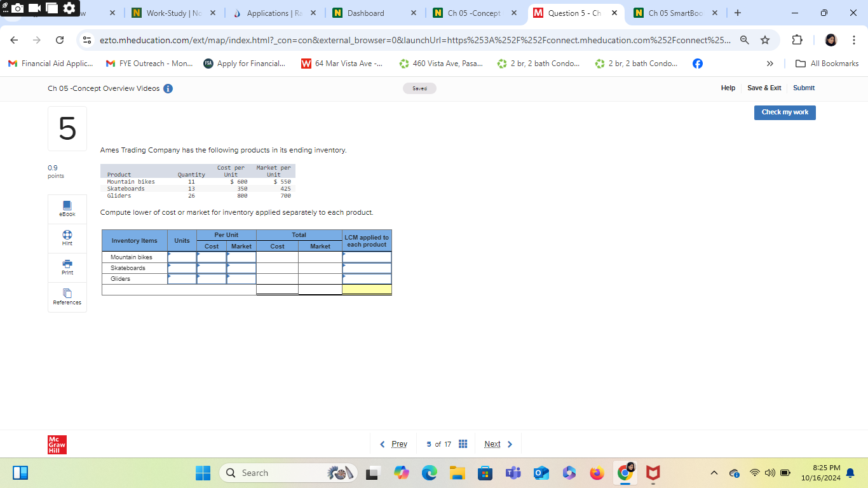Submit the assignment

pos(804,88)
